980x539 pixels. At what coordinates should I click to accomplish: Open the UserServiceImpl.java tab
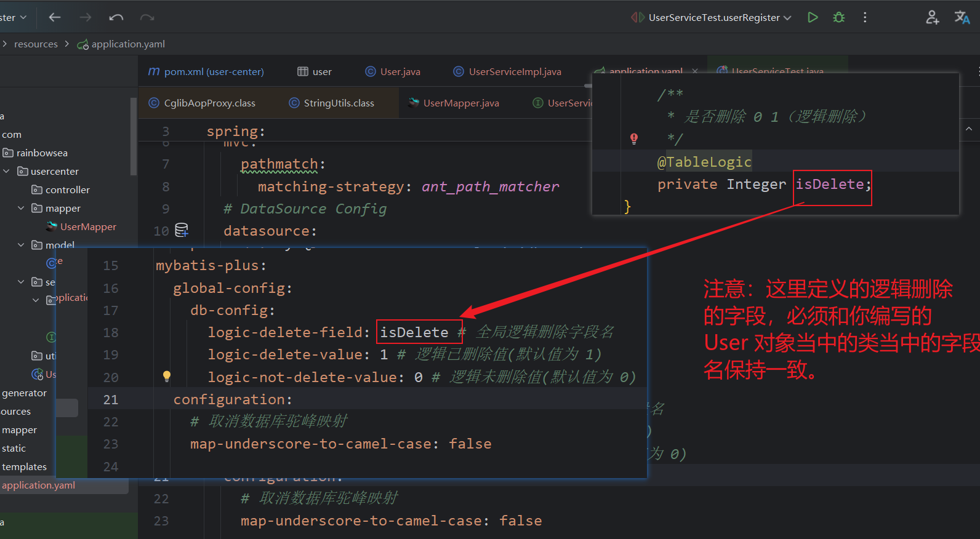point(507,71)
